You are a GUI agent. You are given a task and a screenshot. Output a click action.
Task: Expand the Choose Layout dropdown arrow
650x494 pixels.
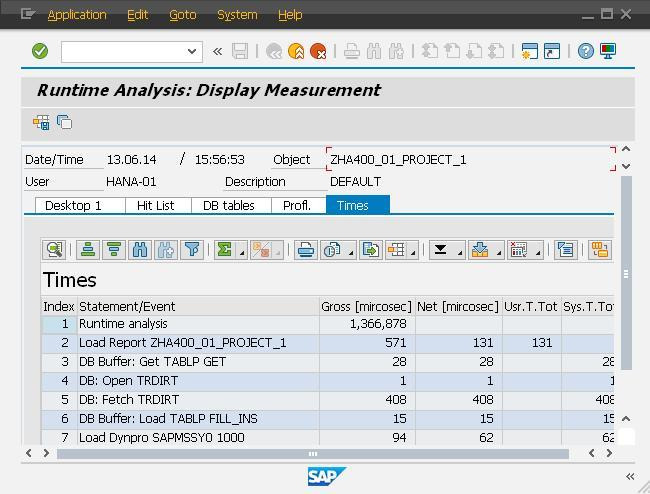point(413,252)
